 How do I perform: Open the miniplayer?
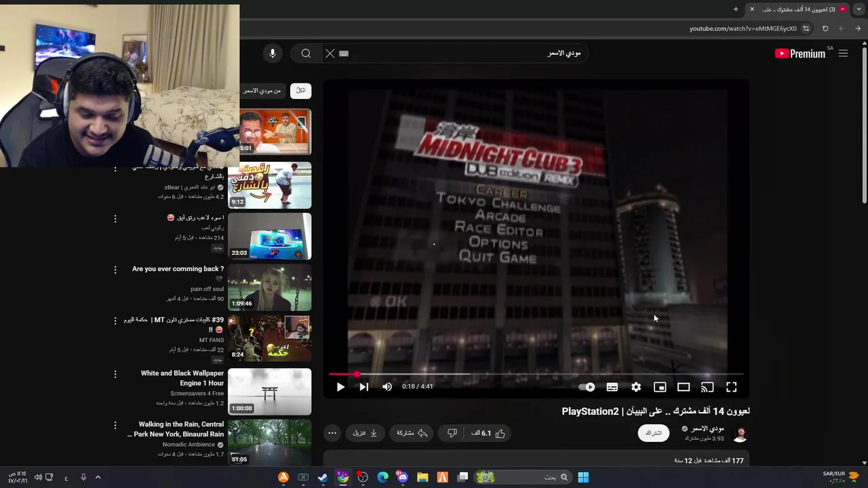[660, 387]
